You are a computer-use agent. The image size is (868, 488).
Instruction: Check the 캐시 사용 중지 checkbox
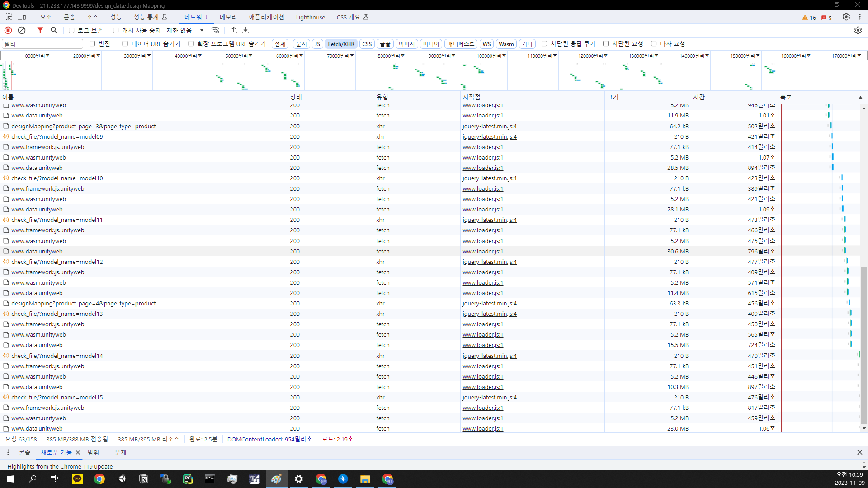pyautogui.click(x=116, y=30)
